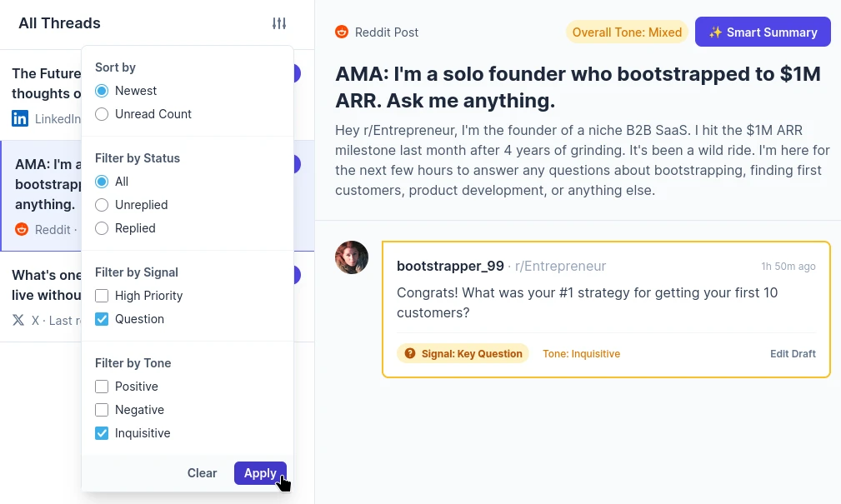
Task: Click the Reddit icon in the AMA thread
Action: pos(22,229)
